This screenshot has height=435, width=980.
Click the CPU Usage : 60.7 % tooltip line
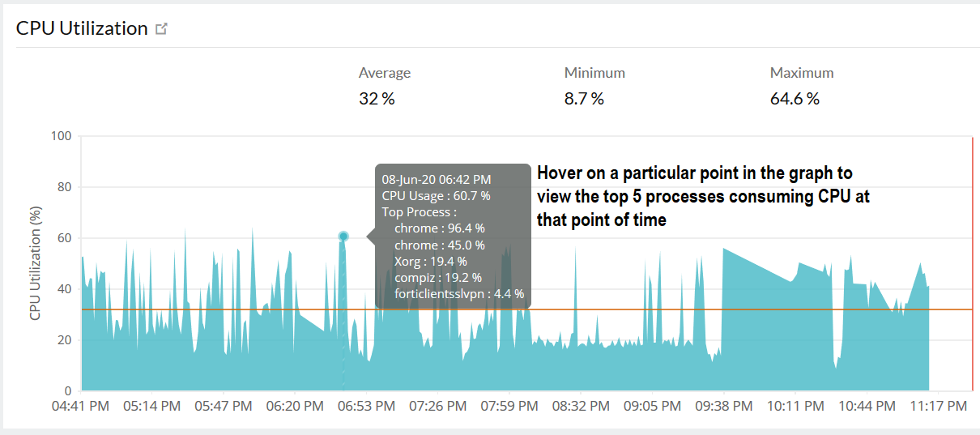tap(436, 195)
